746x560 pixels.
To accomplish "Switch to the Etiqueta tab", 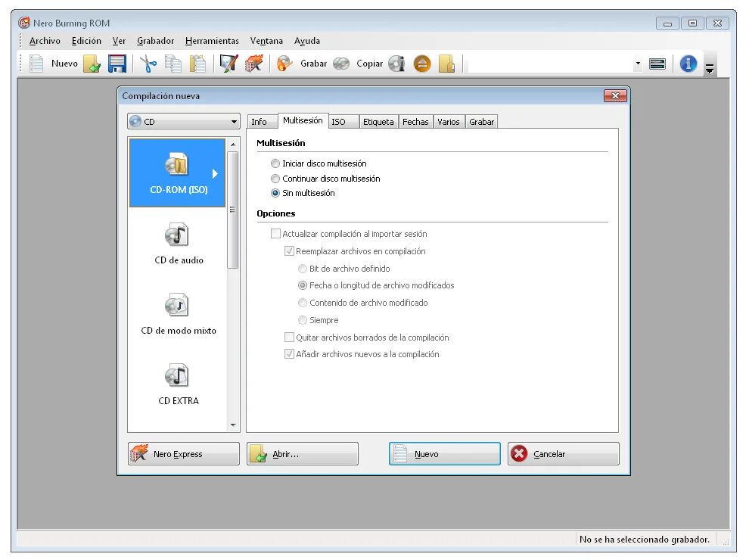I will coord(378,122).
